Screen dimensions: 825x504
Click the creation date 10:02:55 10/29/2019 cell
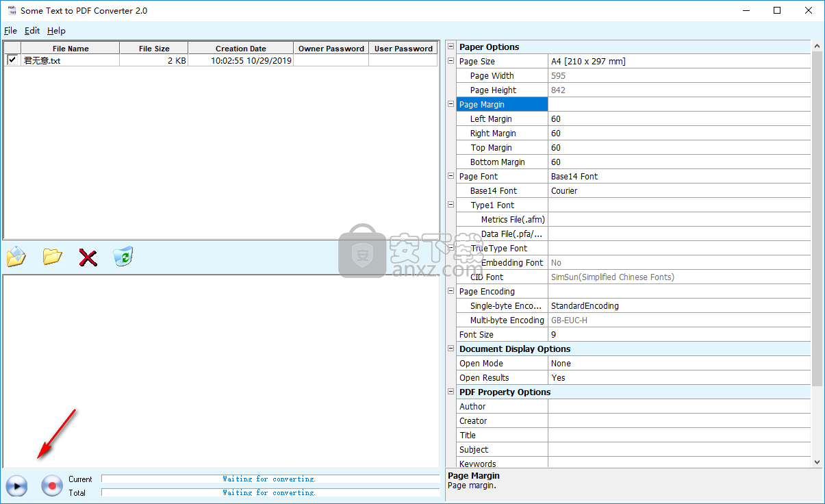241,60
